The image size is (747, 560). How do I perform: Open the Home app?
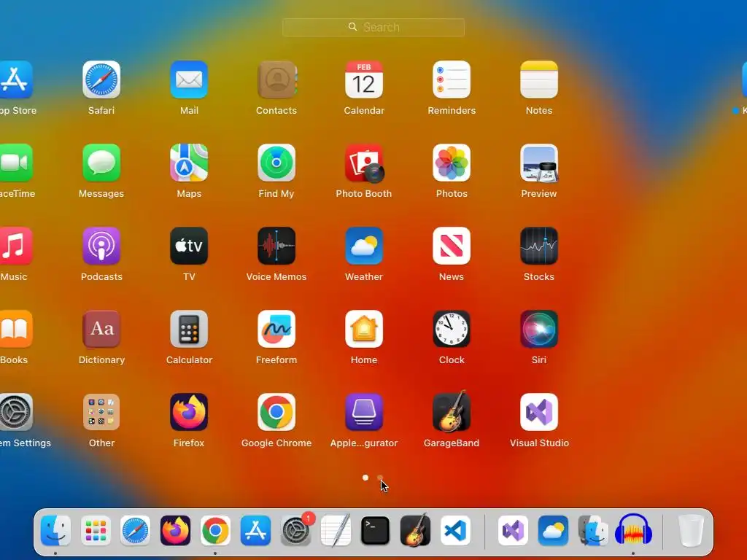pyautogui.click(x=364, y=329)
